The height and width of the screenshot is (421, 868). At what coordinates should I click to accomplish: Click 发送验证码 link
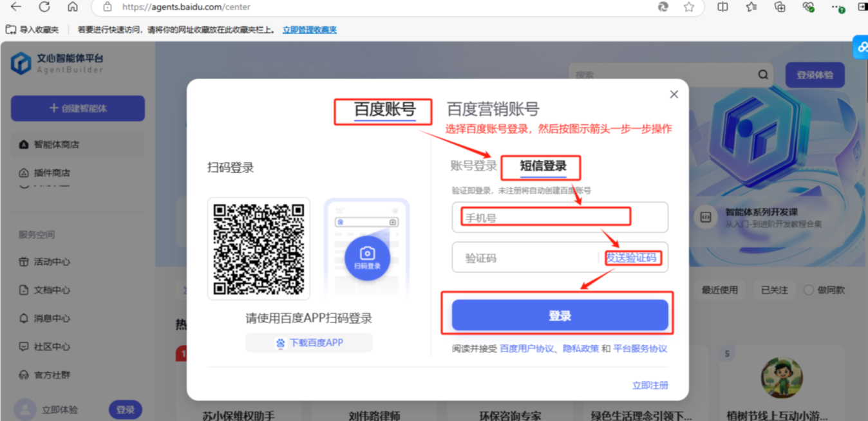pos(632,258)
